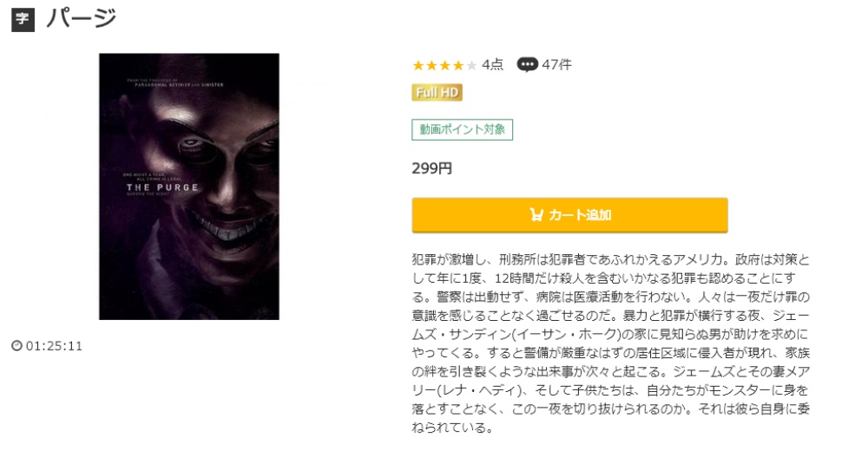
Task: Click the third rating star
Action: coord(444,66)
